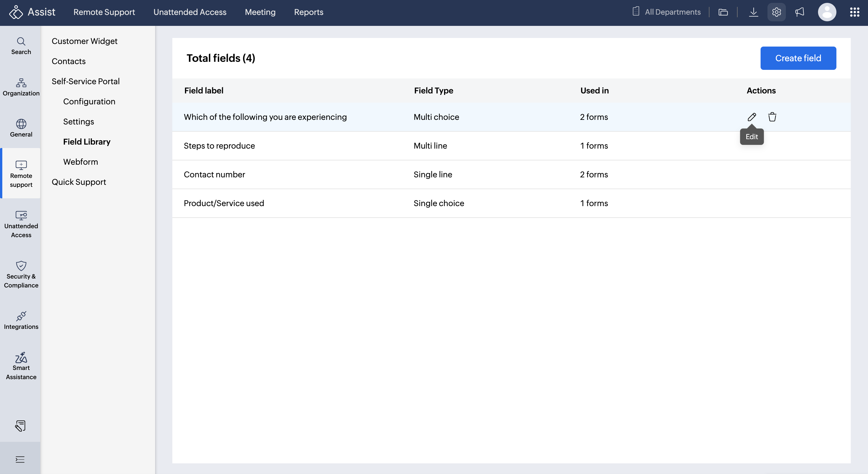Open the Reports top menu
Viewport: 868px width, 474px height.
pyautogui.click(x=309, y=12)
